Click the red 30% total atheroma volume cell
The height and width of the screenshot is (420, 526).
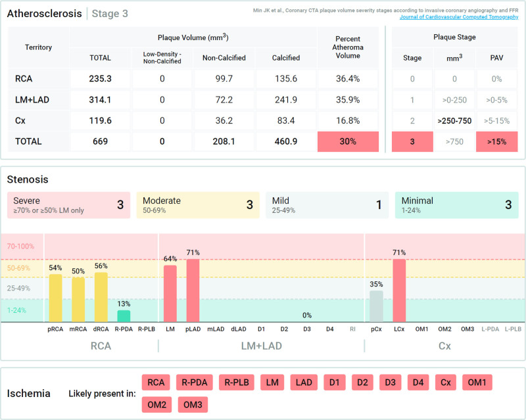coord(348,141)
